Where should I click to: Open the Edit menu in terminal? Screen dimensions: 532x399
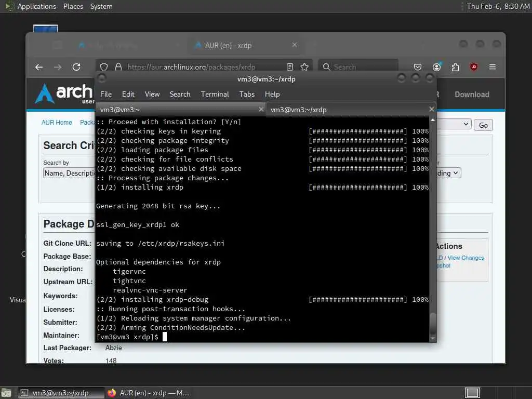pos(128,95)
